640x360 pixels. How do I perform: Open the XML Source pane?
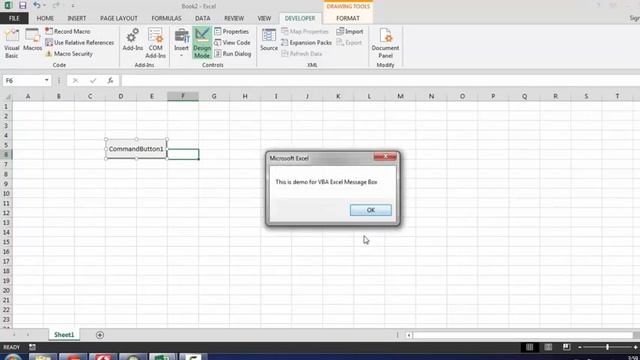point(269,40)
